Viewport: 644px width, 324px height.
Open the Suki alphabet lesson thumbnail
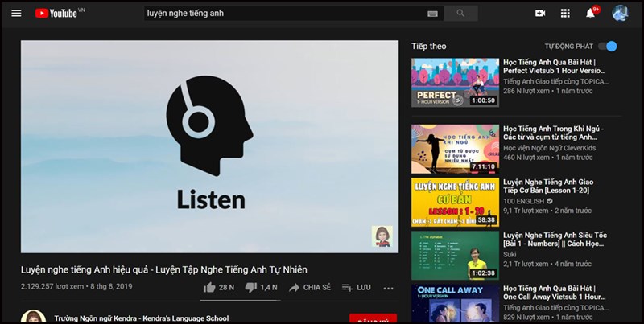(455, 256)
